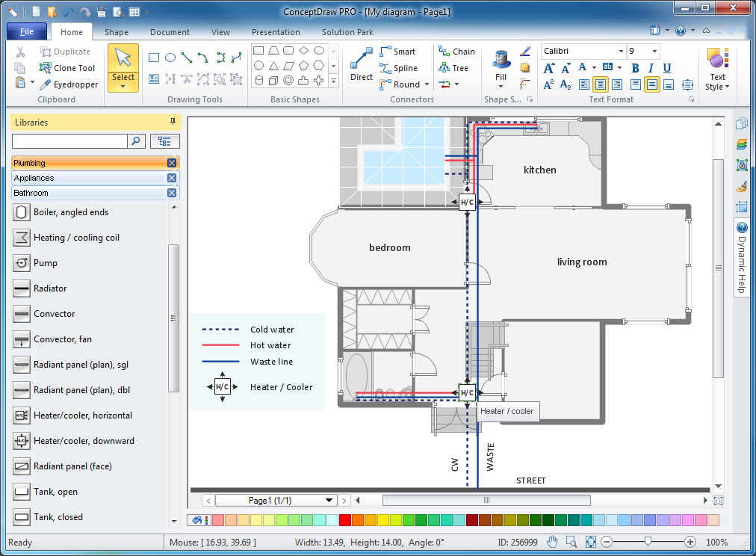756x556 pixels.
Task: Open the Calibri font name dropdown
Action: 620,52
